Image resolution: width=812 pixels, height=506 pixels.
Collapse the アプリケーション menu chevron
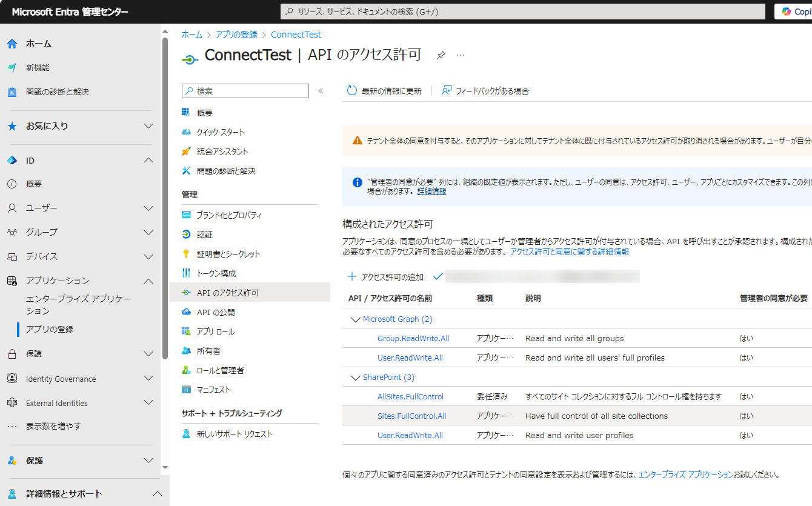148,281
